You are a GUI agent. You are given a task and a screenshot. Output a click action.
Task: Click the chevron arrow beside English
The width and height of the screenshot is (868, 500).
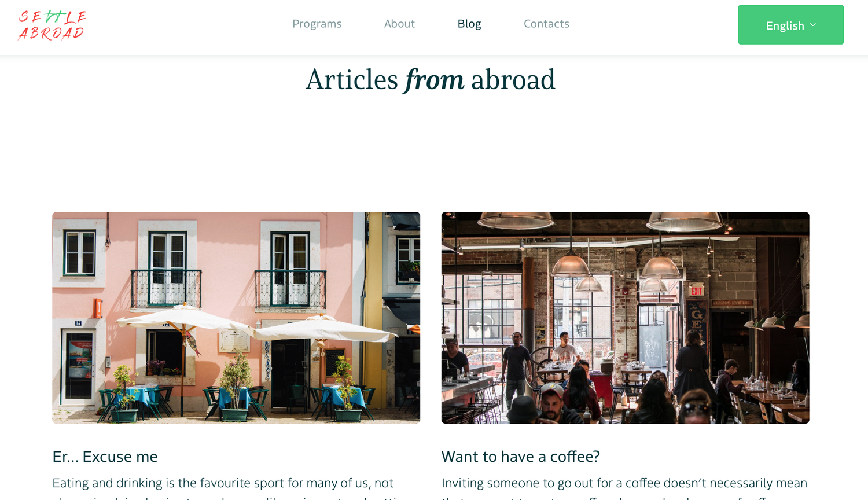point(813,25)
